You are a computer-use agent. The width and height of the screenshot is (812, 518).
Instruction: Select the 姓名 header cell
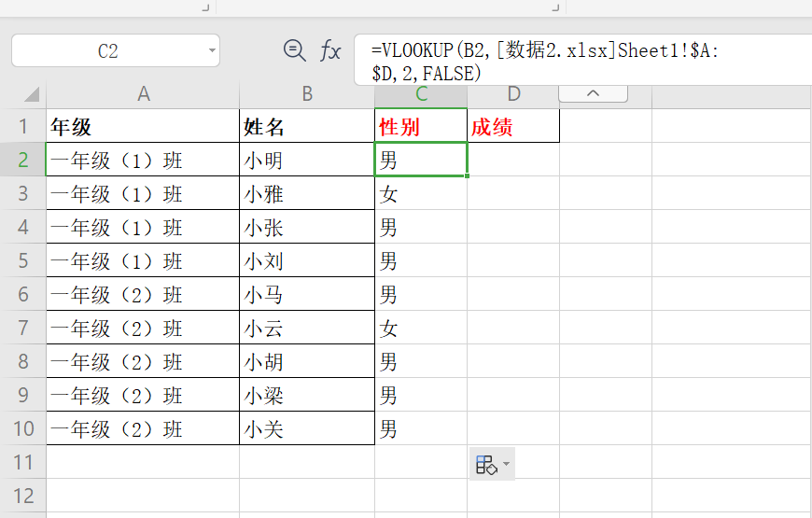point(307,126)
